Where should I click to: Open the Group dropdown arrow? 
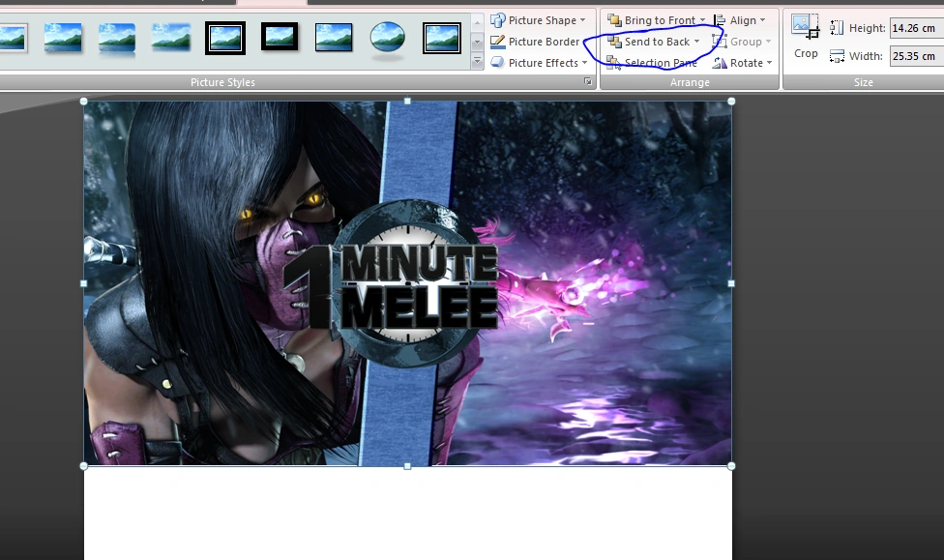coord(768,42)
